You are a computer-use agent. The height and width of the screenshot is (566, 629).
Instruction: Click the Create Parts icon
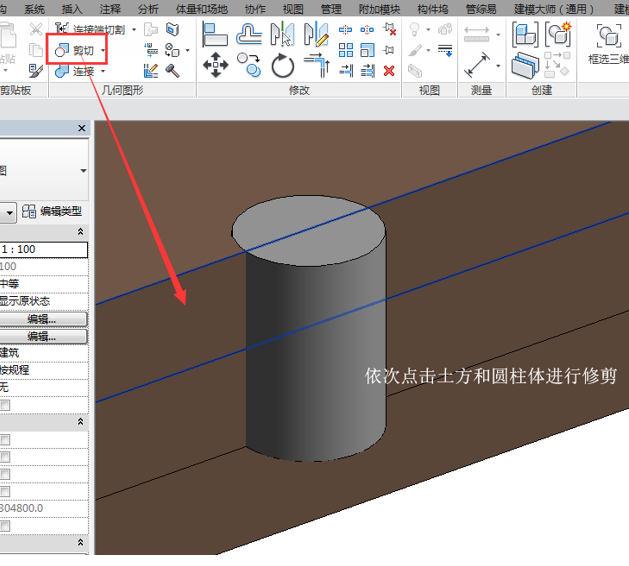tap(525, 65)
